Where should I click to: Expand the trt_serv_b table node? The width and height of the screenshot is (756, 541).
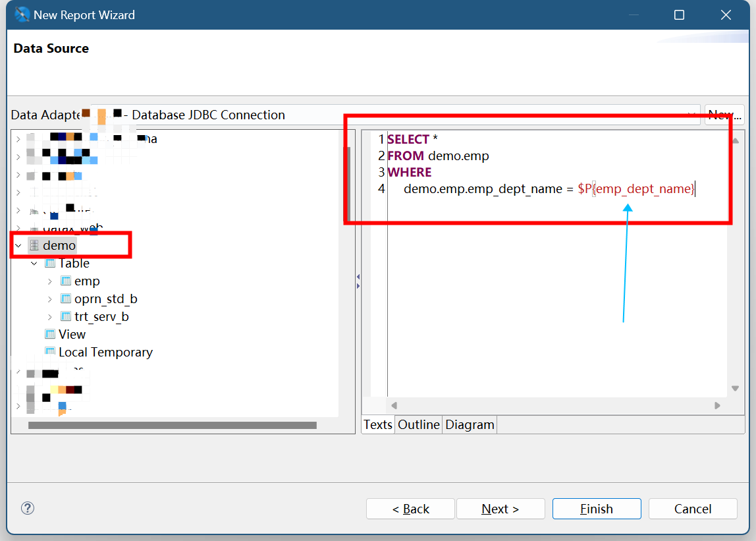[x=50, y=317]
